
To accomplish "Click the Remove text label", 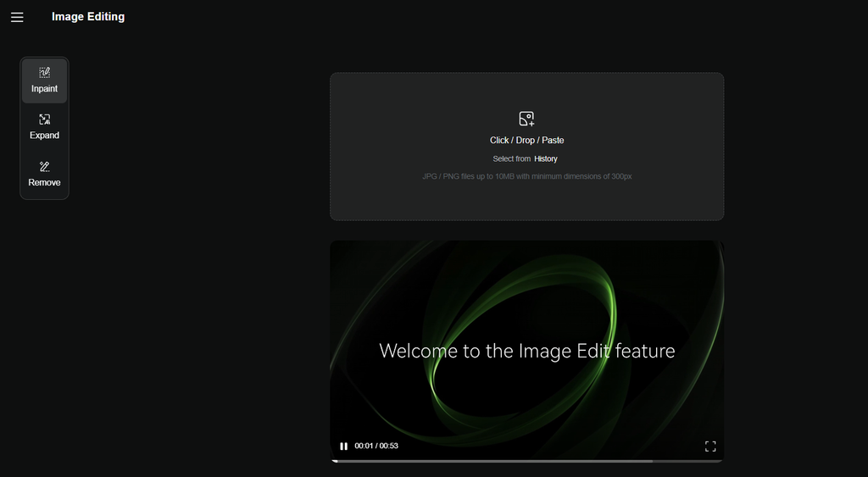I will coord(45,183).
